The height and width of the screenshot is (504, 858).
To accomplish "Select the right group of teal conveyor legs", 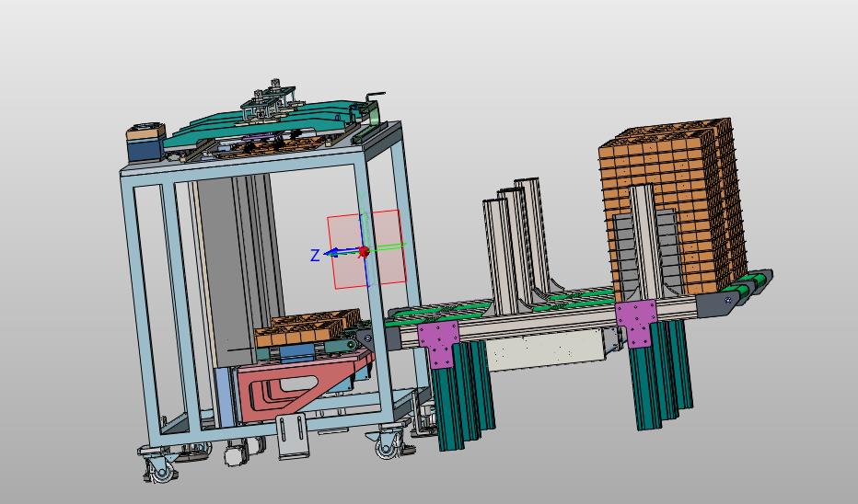I will tap(661, 375).
